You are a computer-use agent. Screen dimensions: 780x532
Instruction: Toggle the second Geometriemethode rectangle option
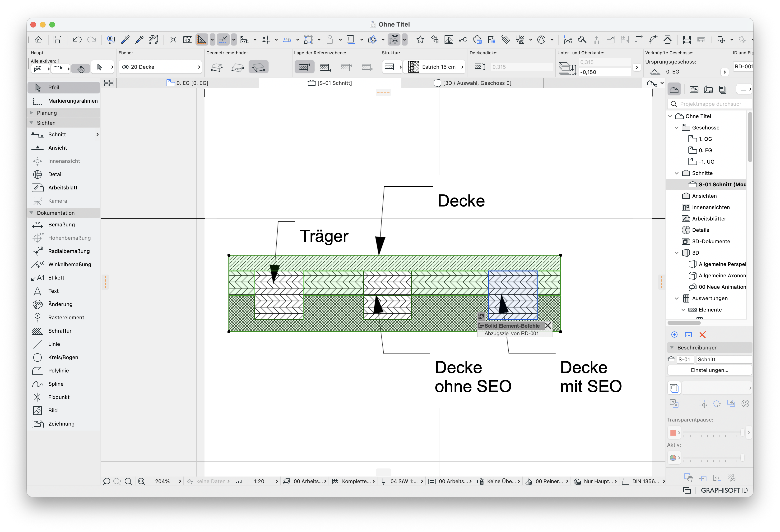pyautogui.click(x=238, y=67)
